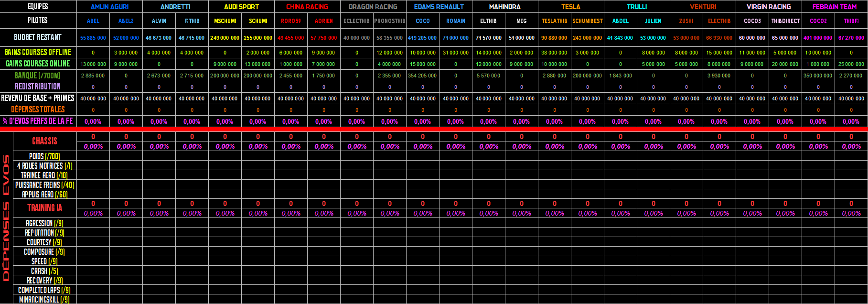This screenshot has width=868, height=304.
Task: Click the APPUIS AERO (/60) label
Action: [44, 195]
